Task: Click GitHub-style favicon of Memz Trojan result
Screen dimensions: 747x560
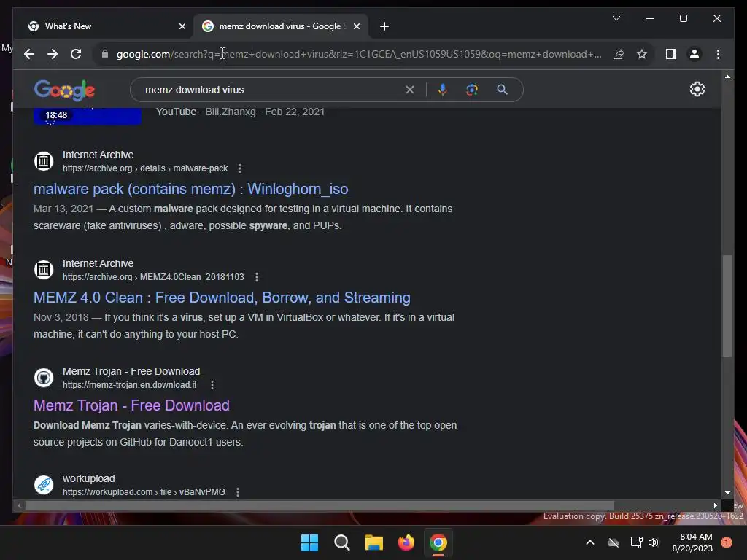Action: click(x=44, y=378)
